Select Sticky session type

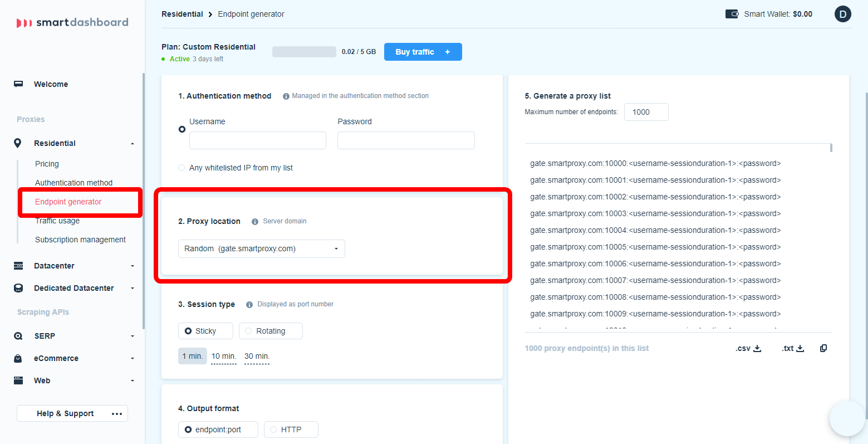[x=205, y=331]
